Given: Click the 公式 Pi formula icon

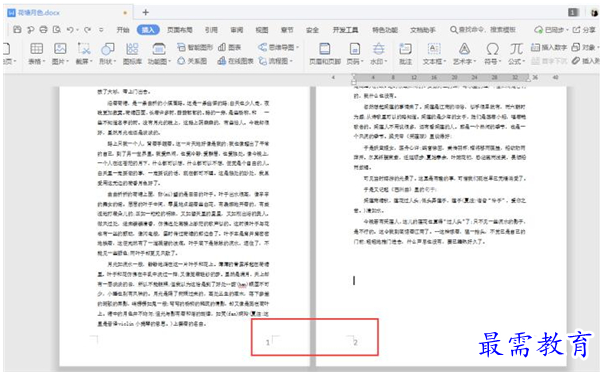Looking at the screenshot, I should pyautogui.click(x=516, y=49).
